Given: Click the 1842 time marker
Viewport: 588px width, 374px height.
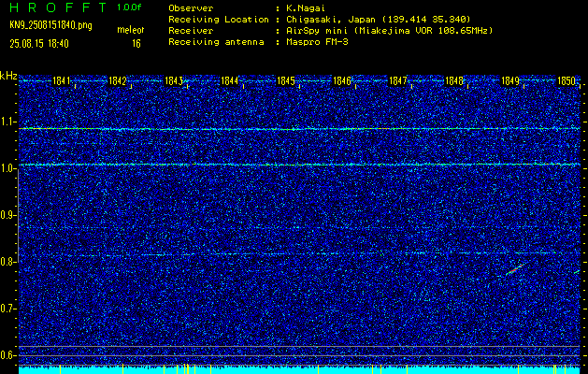Looking at the screenshot, I should coord(118,80).
